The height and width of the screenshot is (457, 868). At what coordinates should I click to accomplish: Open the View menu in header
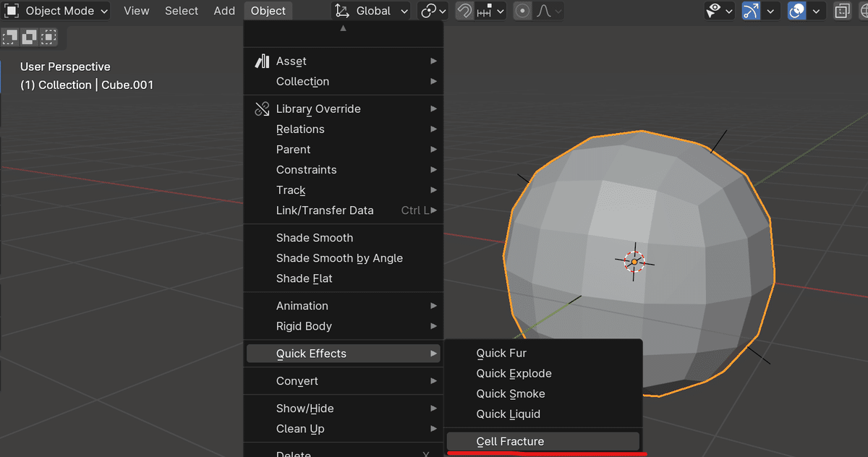click(x=136, y=11)
